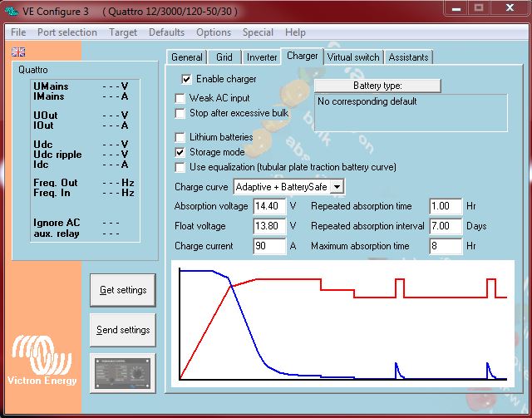Click the Quattro group label
The image size is (532, 418).
33,70
